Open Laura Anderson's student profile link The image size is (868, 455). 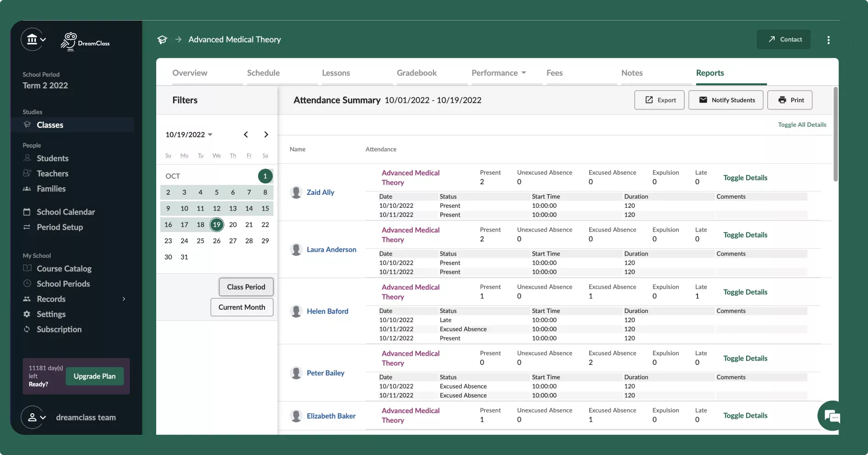click(331, 250)
